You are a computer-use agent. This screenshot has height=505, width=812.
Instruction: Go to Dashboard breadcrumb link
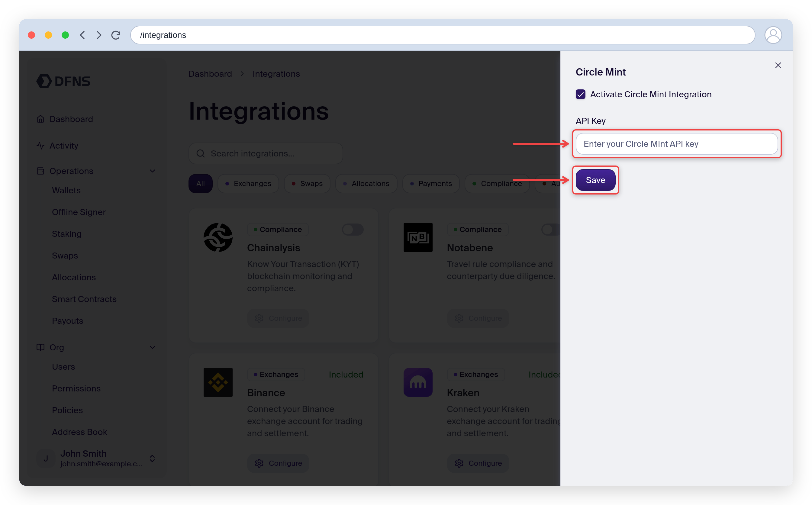point(210,74)
